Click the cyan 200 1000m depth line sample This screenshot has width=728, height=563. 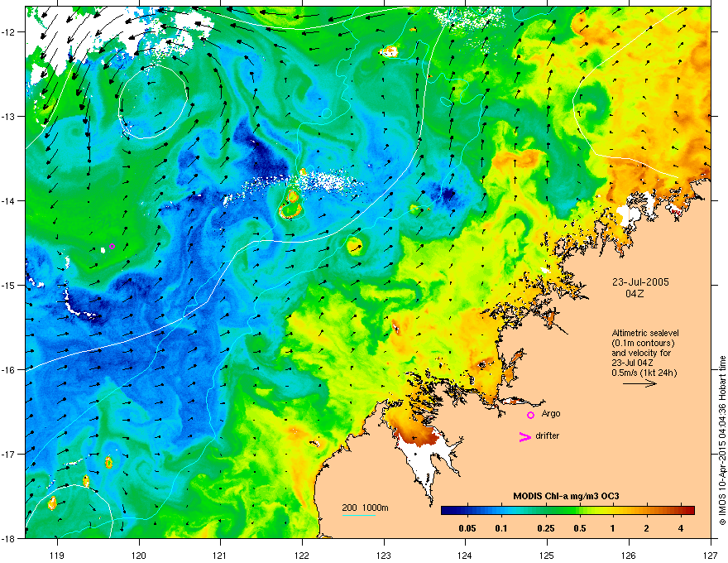358,515
